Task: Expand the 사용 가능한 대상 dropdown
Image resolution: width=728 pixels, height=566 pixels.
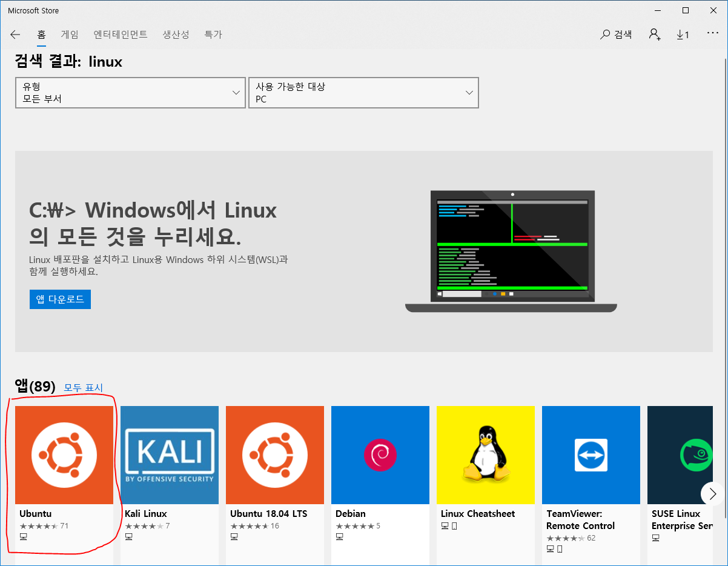Action: (x=363, y=93)
